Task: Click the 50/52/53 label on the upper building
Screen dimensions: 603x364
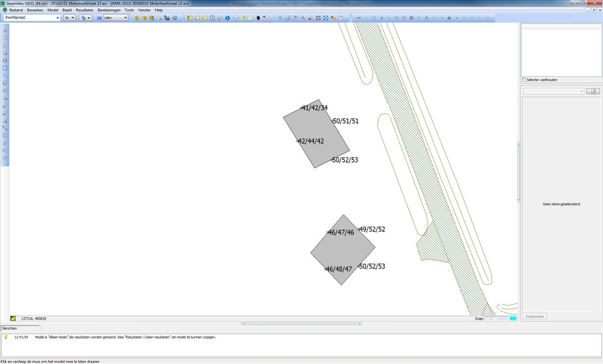Action: pyautogui.click(x=345, y=160)
